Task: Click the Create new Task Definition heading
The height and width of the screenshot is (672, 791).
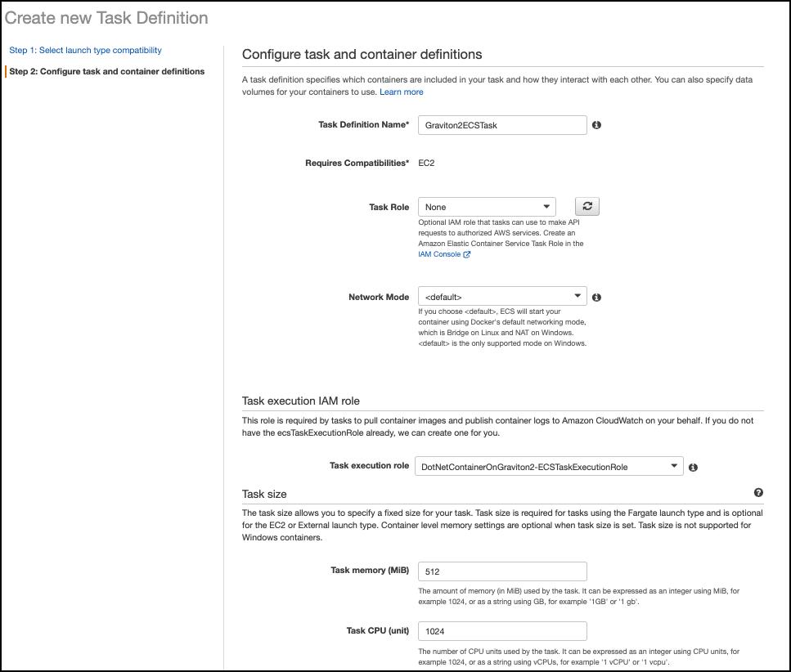Action: pos(106,18)
